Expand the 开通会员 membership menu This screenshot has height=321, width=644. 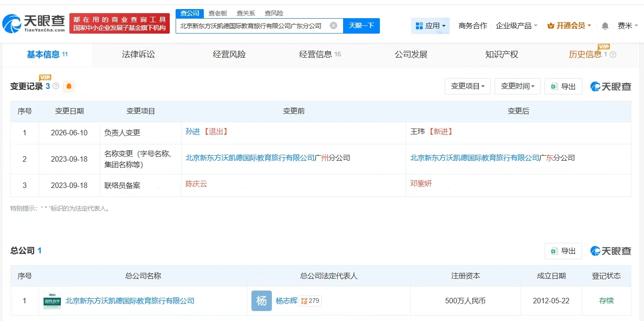tap(569, 26)
